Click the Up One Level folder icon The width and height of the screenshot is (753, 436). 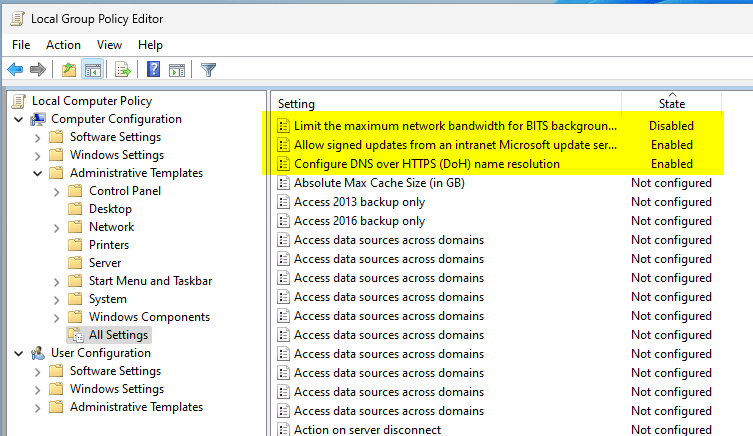tap(68, 69)
